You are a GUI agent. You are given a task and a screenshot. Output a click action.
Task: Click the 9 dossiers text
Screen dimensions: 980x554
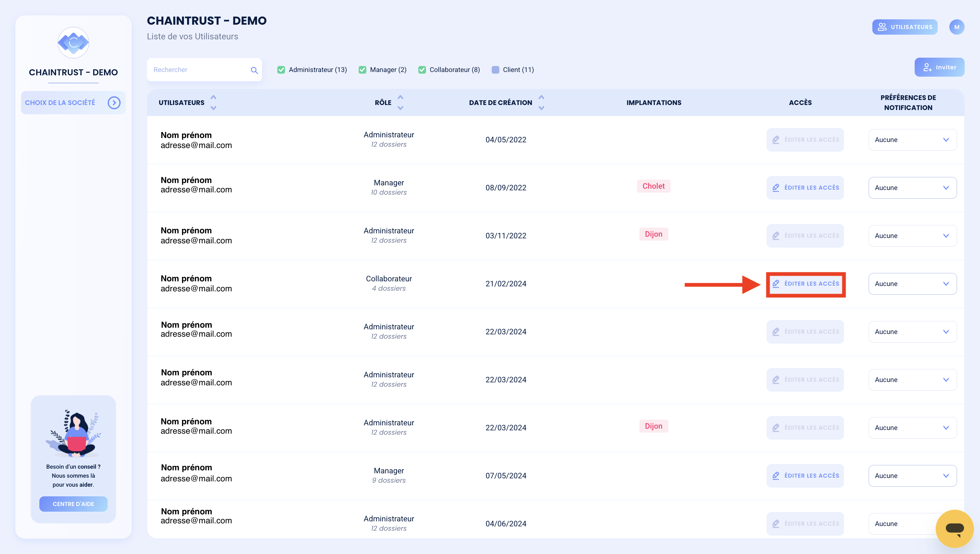[389, 481]
